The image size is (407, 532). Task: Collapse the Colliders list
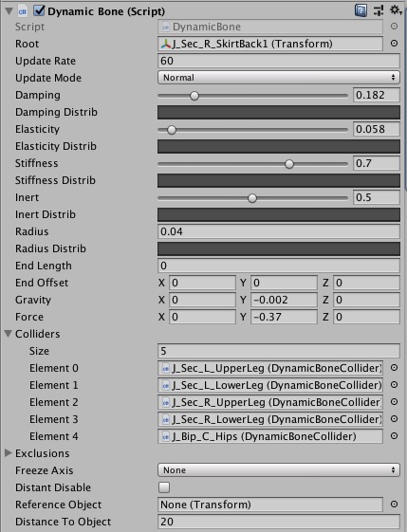9,334
